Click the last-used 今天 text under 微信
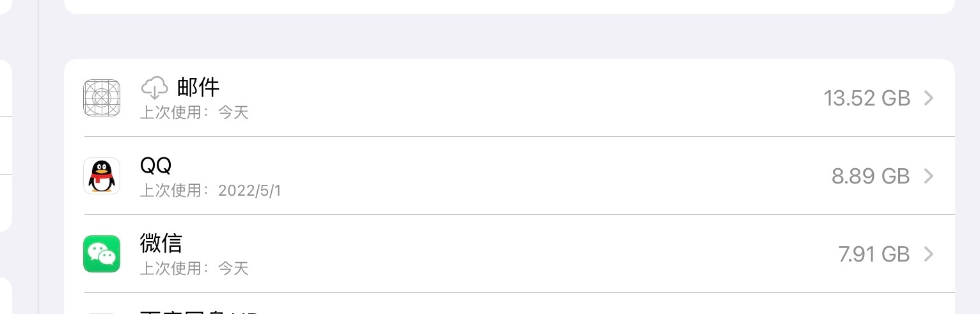980x314 pixels. (233, 269)
